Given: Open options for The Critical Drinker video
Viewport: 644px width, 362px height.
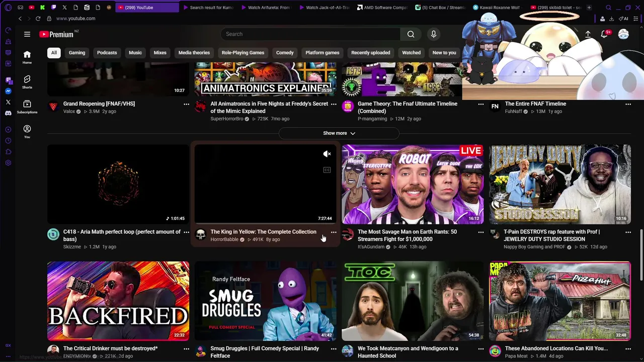Looking at the screenshot, I should pos(186,348).
